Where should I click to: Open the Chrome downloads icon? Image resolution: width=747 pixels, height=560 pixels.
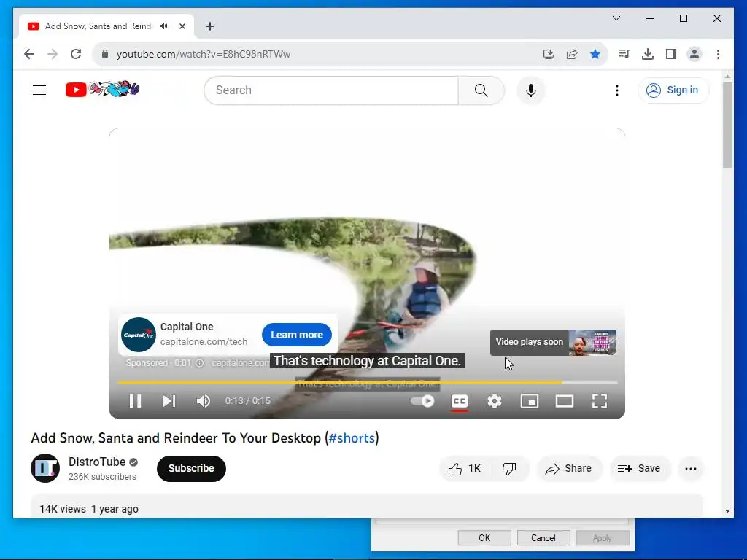[x=648, y=54]
